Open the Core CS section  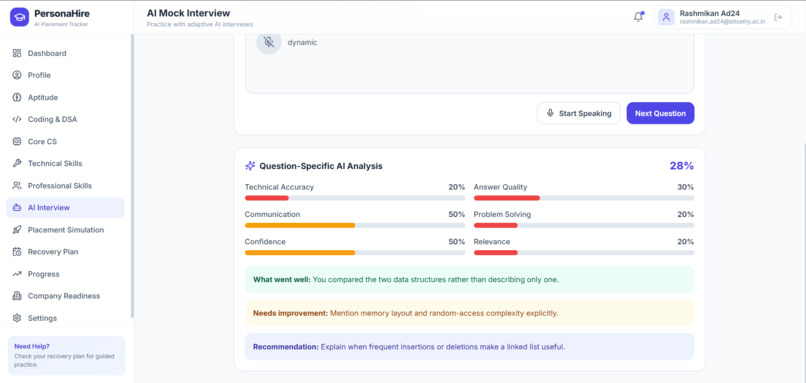[65, 141]
